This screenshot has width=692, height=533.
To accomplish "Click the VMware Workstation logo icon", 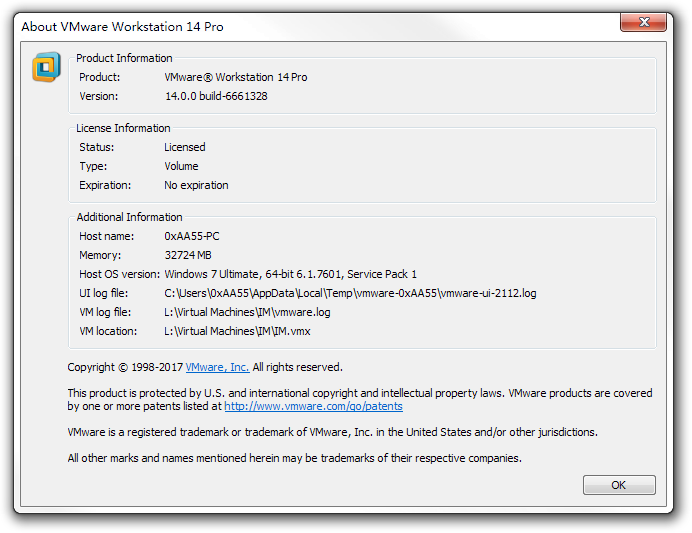I will pos(46,67).
